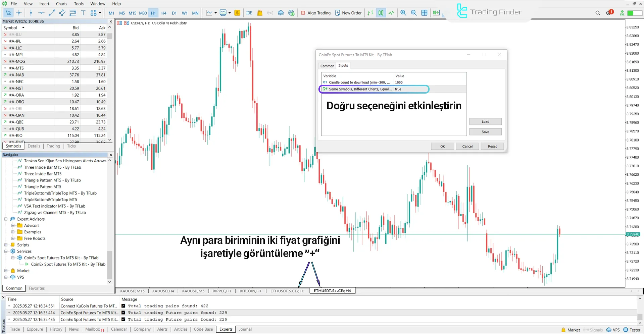Viewport: 644px width, 334px height.
Task: Switch timeframe to M1
Action: click(111, 13)
